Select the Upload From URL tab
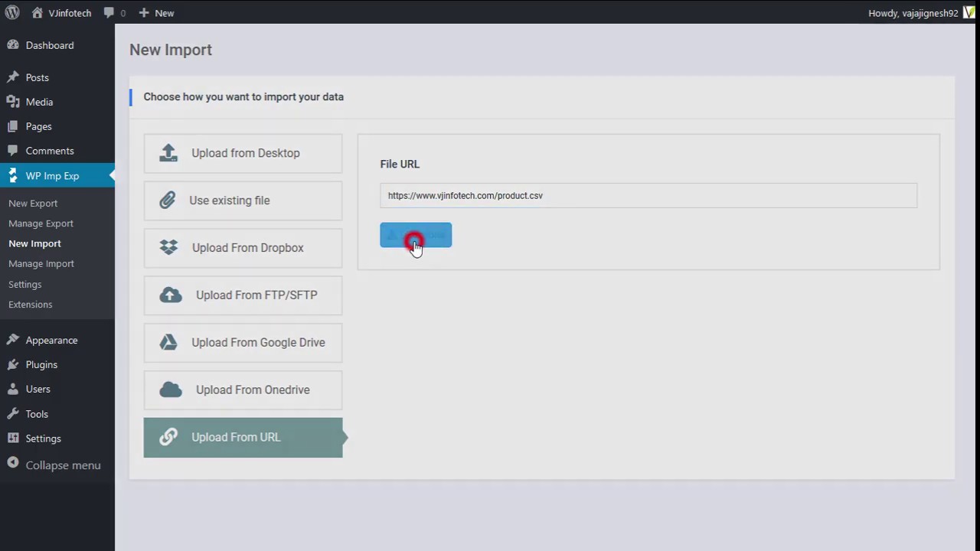The image size is (980, 551). pos(243,438)
